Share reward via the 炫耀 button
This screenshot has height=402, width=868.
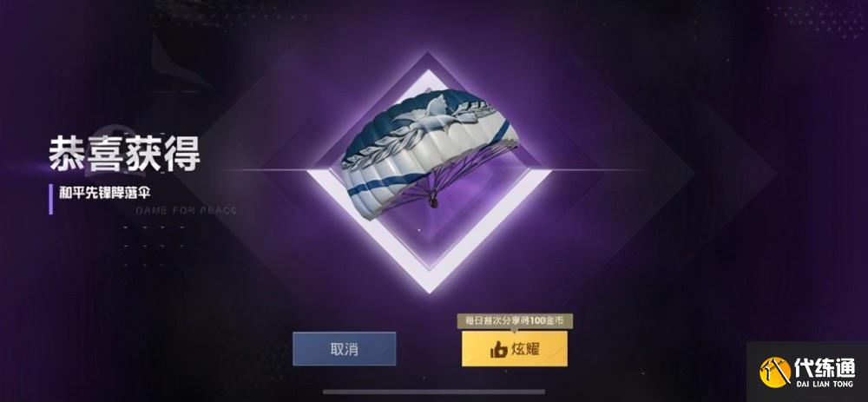pos(515,349)
